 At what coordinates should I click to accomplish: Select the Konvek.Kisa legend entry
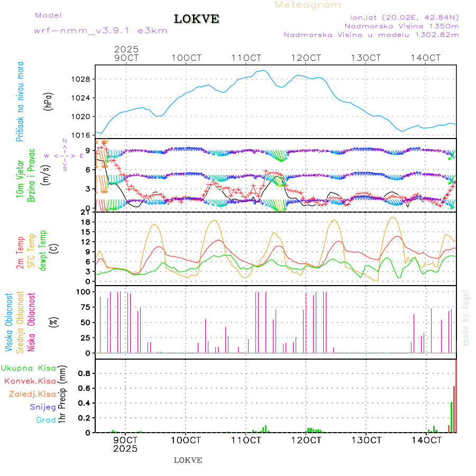point(30,381)
